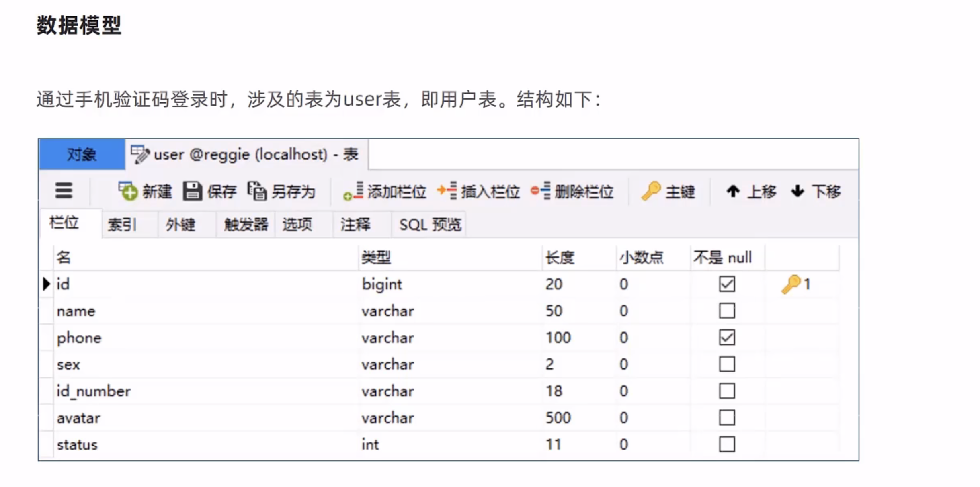This screenshot has height=487, width=980.
Task: Move field down with 下移 arrow
Action: tap(798, 191)
